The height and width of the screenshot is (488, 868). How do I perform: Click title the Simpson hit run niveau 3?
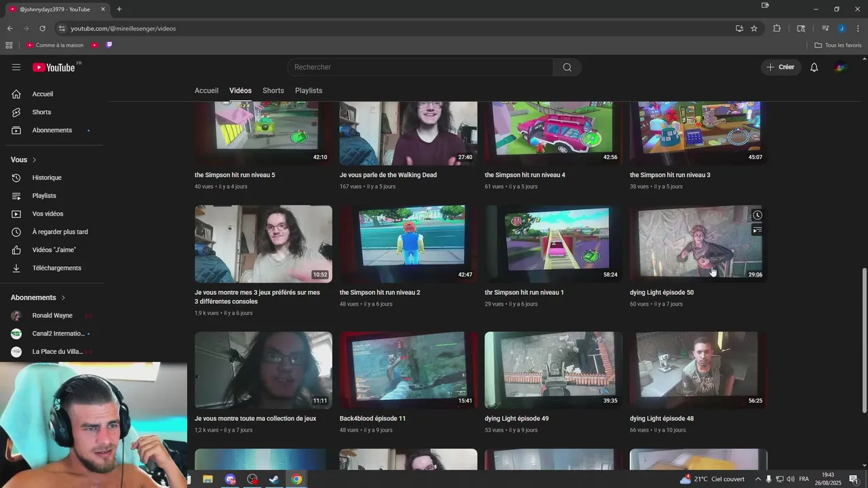pos(670,175)
